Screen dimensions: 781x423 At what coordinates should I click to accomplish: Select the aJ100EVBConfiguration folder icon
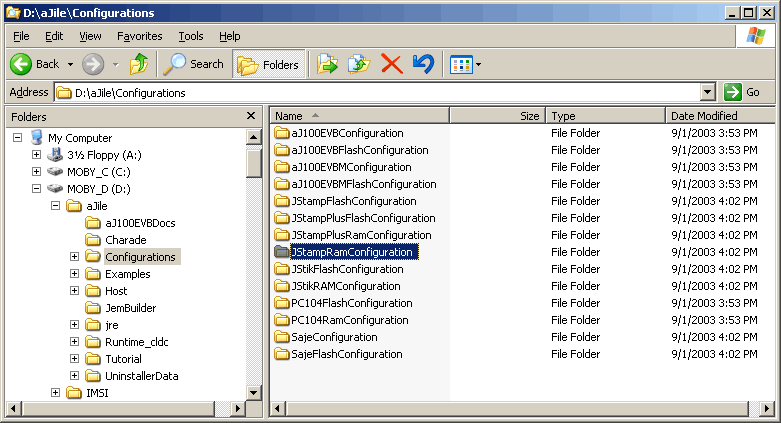[282, 133]
